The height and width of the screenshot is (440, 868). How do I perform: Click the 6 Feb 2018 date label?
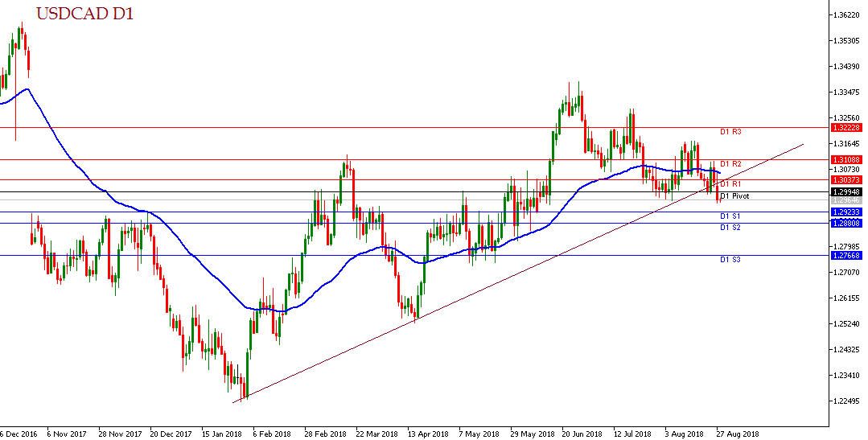click(x=272, y=434)
